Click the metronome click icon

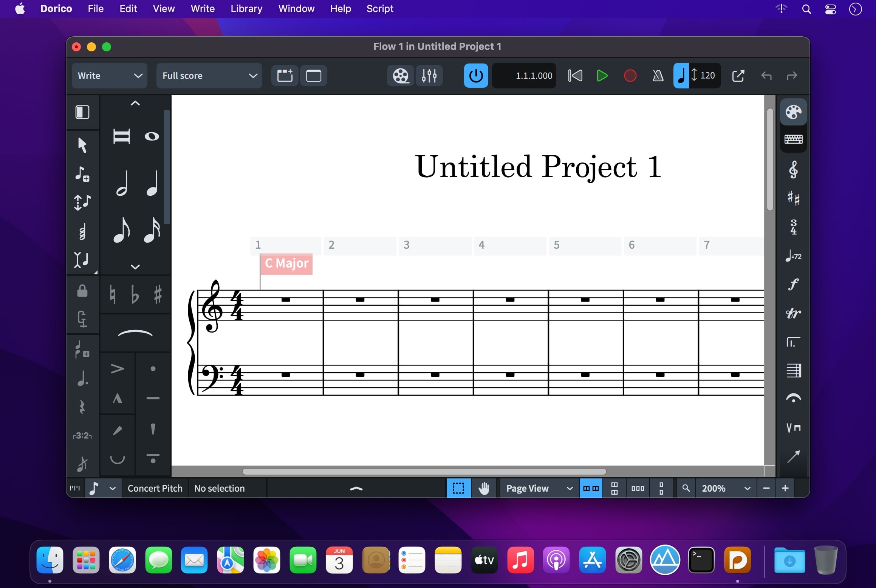(x=658, y=76)
